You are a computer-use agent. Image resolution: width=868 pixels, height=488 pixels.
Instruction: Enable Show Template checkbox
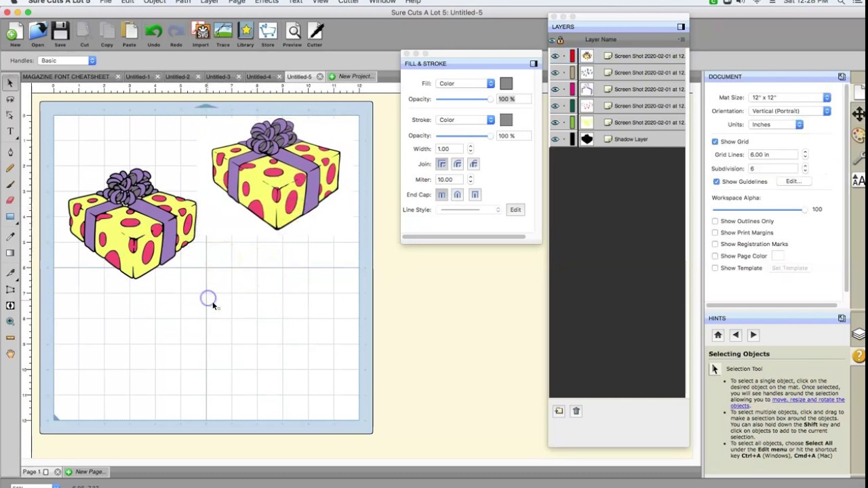pos(715,268)
